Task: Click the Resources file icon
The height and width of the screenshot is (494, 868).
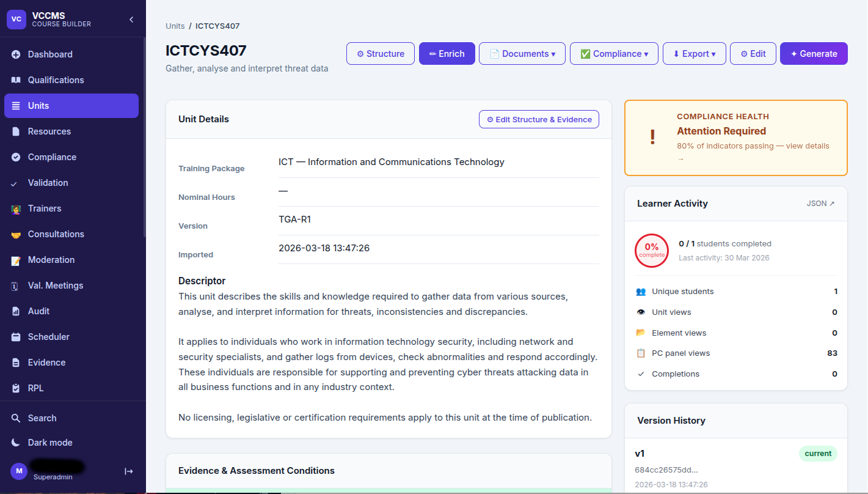Action: click(16, 131)
